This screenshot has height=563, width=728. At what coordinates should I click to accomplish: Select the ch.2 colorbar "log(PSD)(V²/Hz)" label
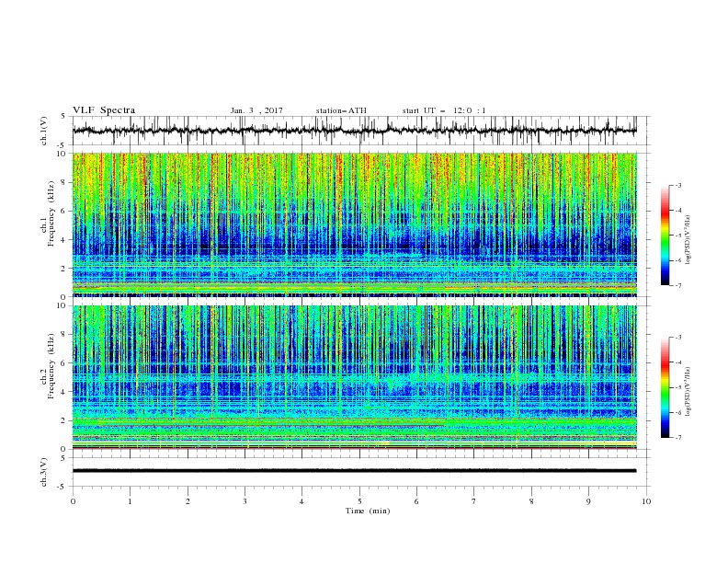[x=688, y=391]
